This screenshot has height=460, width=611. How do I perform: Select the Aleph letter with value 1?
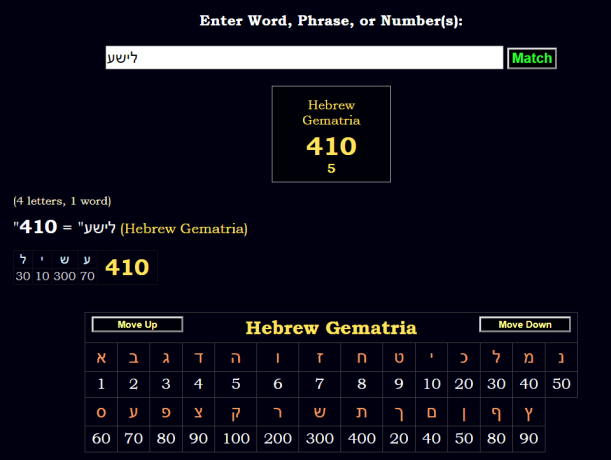(x=101, y=358)
